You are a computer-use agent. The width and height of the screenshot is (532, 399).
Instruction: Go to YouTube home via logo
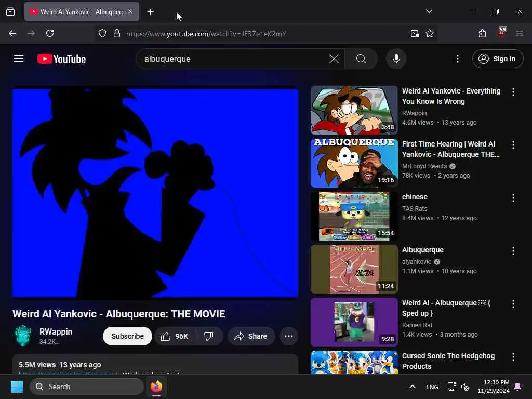61,59
